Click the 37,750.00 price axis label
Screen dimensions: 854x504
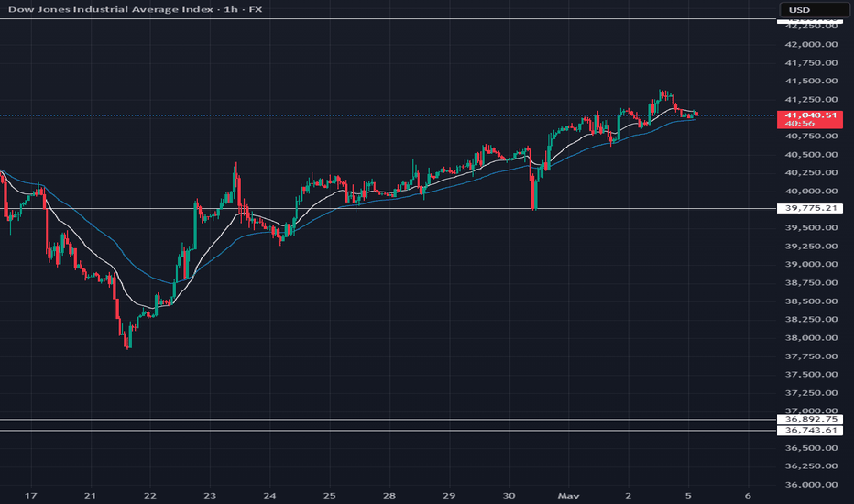coord(811,356)
